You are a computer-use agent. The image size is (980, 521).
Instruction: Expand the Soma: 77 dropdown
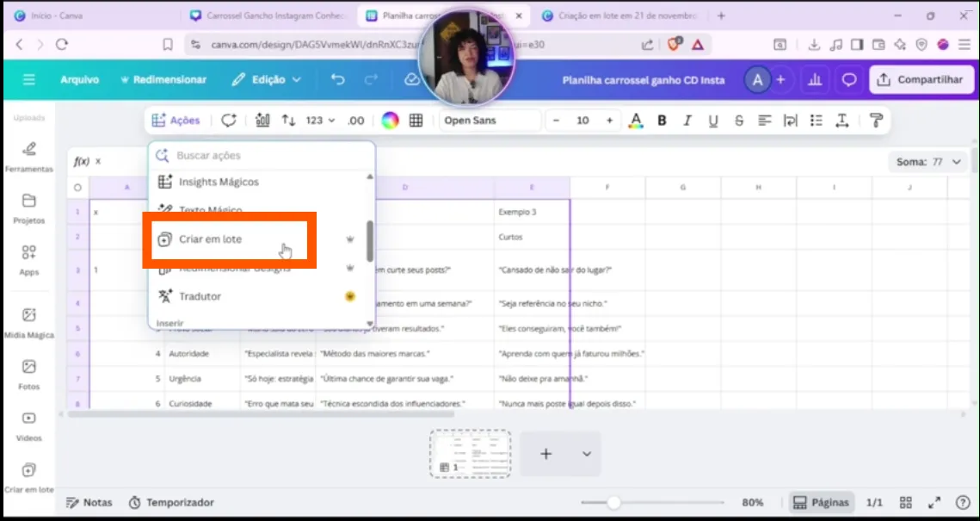pos(928,162)
